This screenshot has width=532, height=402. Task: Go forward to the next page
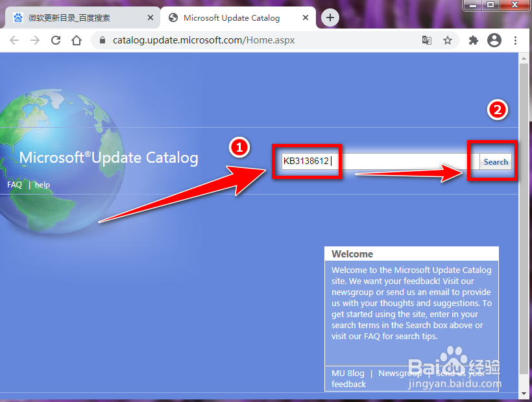coord(35,40)
